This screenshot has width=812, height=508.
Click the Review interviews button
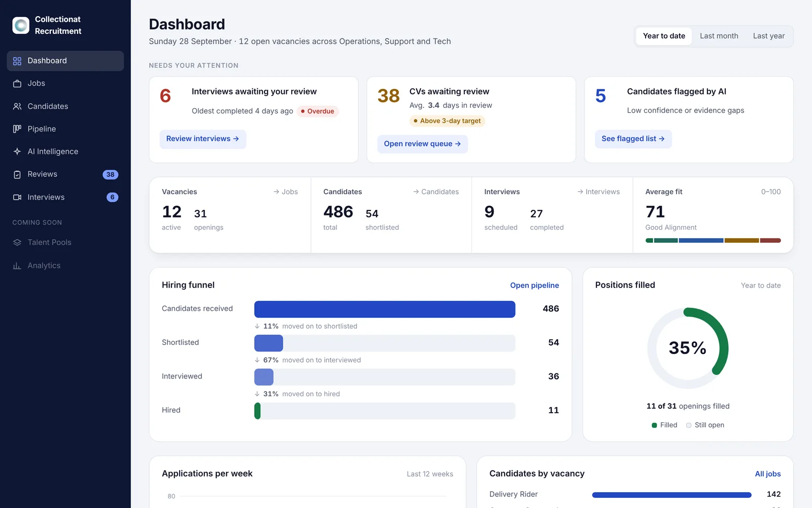click(203, 139)
